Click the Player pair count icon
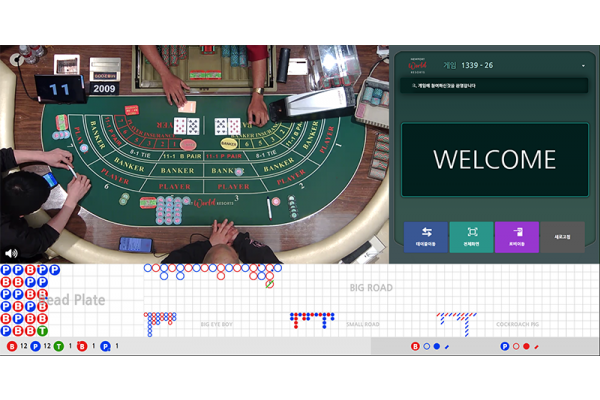This screenshot has width=600, height=400. (x=105, y=346)
